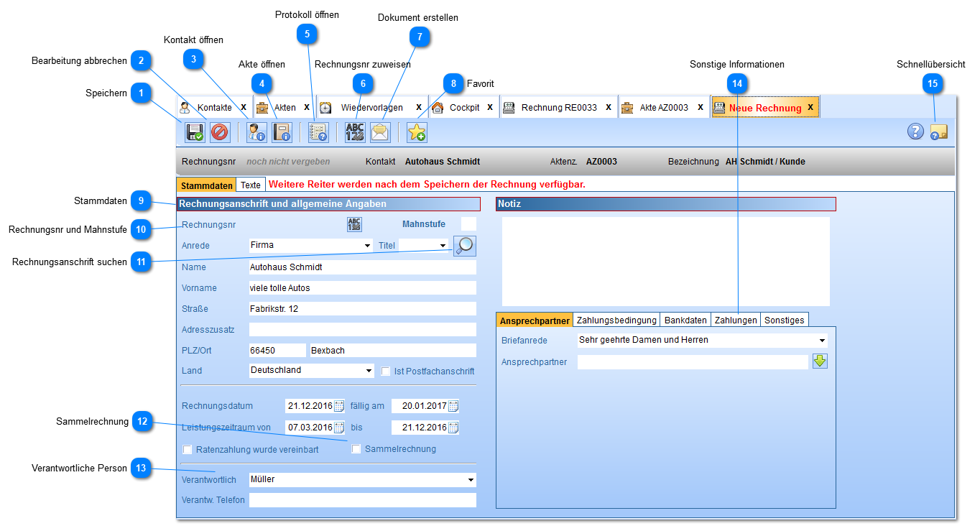The width and height of the screenshot is (980, 526).
Task: Assign invoice number with toolbar ABC 123 icon
Action: click(355, 132)
